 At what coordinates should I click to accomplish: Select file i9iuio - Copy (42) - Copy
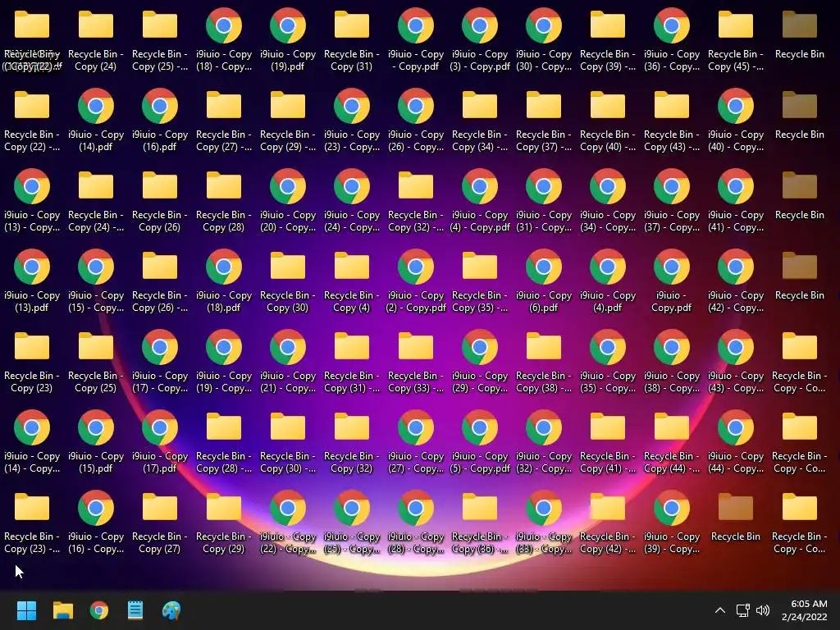(736, 281)
